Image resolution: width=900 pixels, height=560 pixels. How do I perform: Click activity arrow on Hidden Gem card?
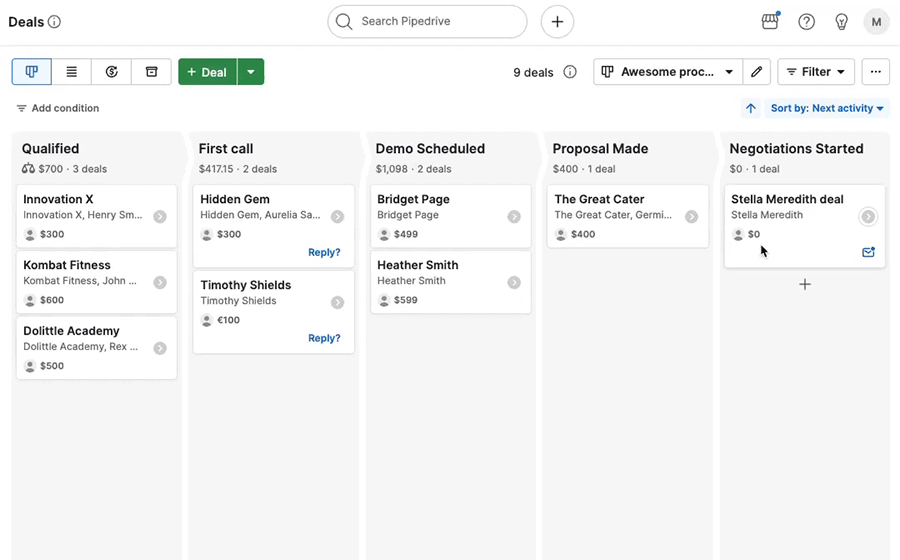click(x=338, y=216)
